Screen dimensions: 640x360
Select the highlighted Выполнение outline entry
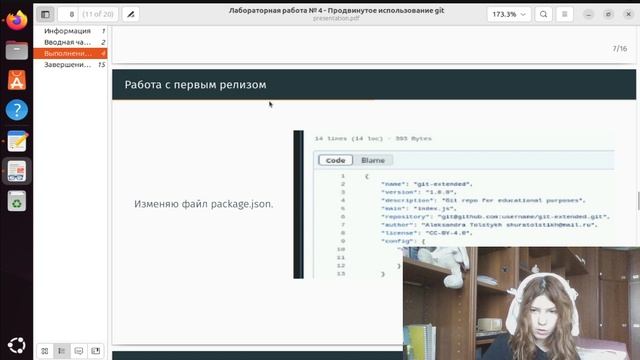(x=70, y=53)
